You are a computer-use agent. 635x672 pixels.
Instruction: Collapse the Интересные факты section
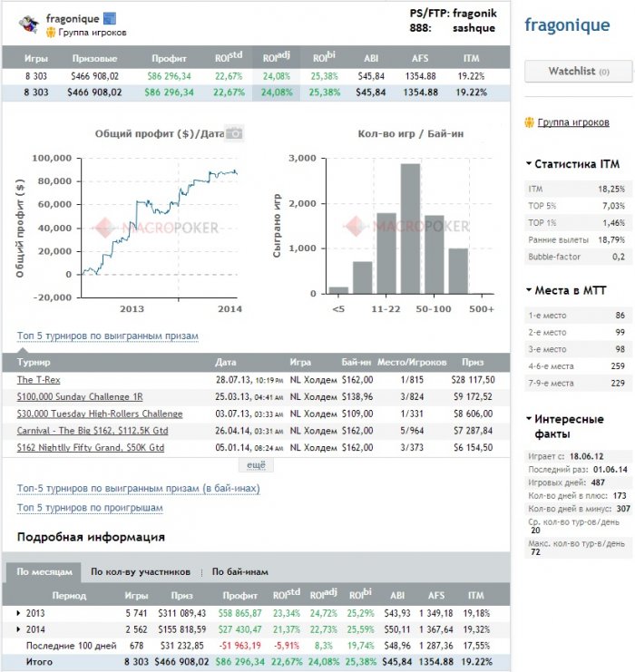coord(529,419)
